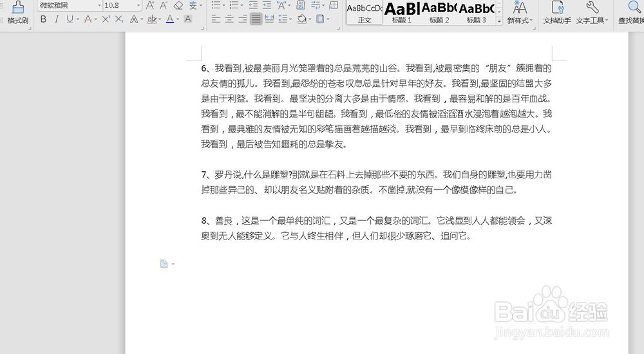
Task: Open line spacing dropdown arrow
Action: coord(290,19)
